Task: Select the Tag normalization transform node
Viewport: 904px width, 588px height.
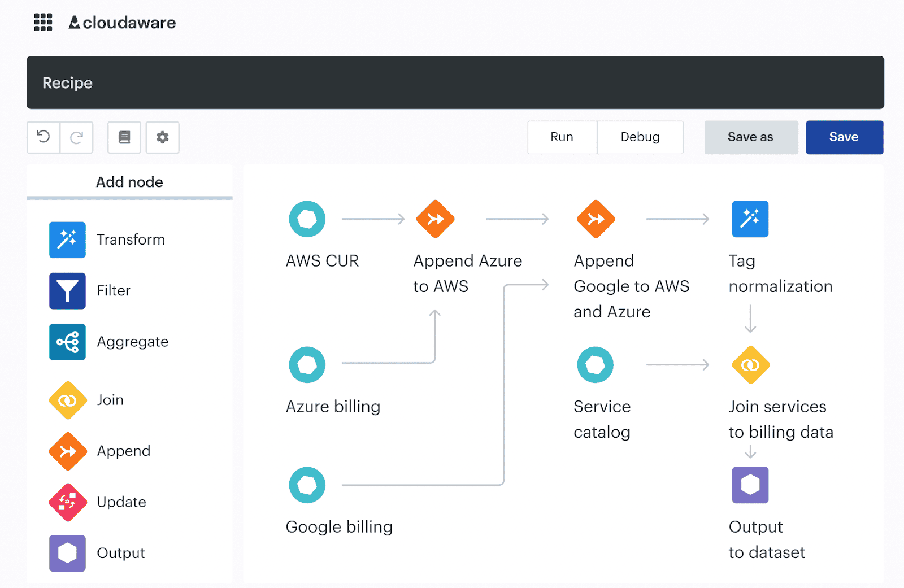Action: click(x=750, y=219)
